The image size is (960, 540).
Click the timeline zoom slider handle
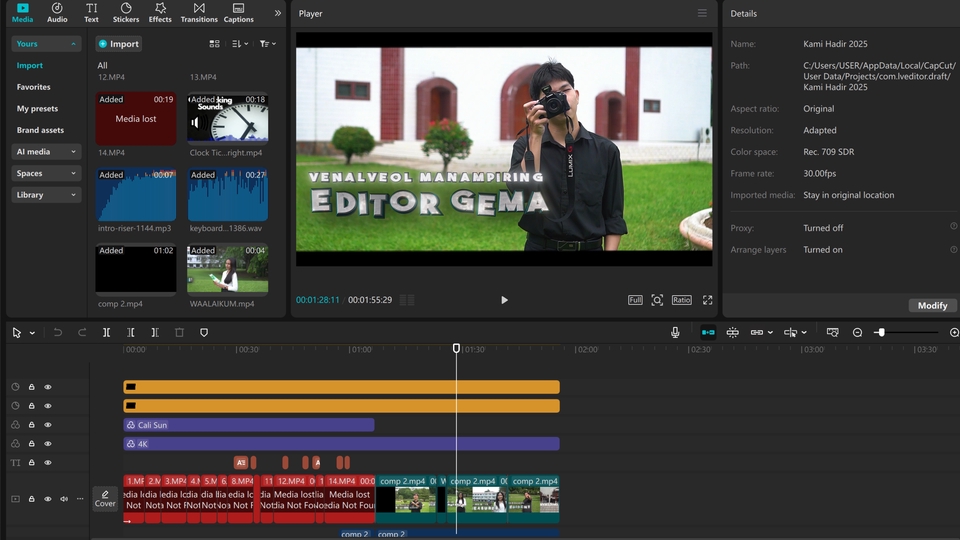tap(880, 332)
